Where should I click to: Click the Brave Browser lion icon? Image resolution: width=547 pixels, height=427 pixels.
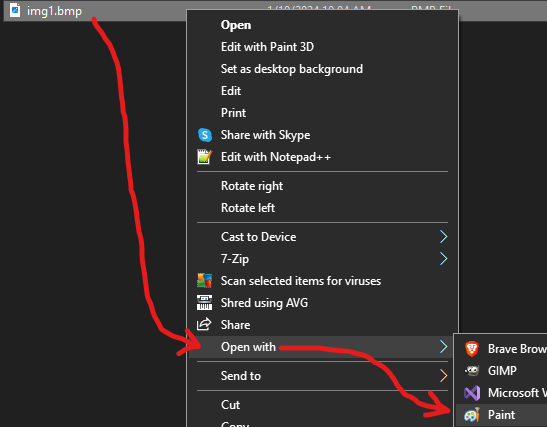(472, 349)
